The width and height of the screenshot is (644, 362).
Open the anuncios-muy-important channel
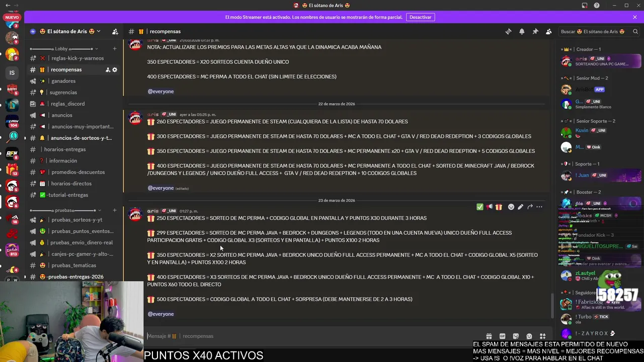pyautogui.click(x=74, y=127)
